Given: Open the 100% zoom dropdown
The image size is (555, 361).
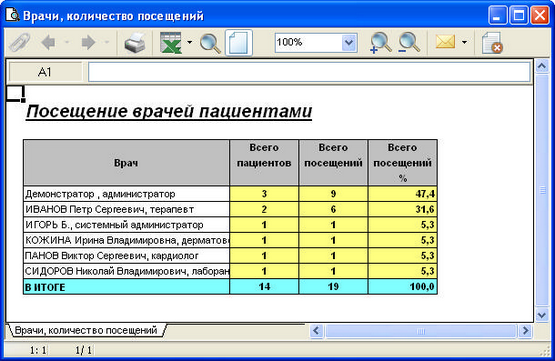Looking at the screenshot, I should [349, 42].
